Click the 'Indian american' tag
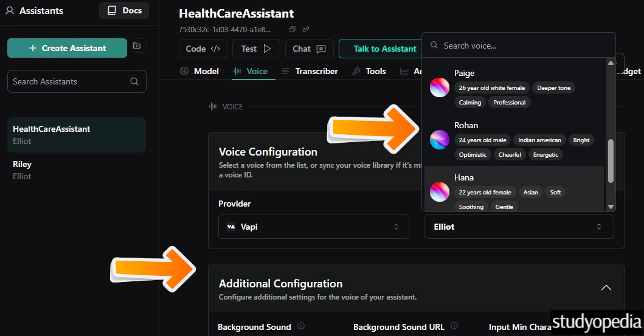This screenshot has height=336, width=644. point(539,140)
